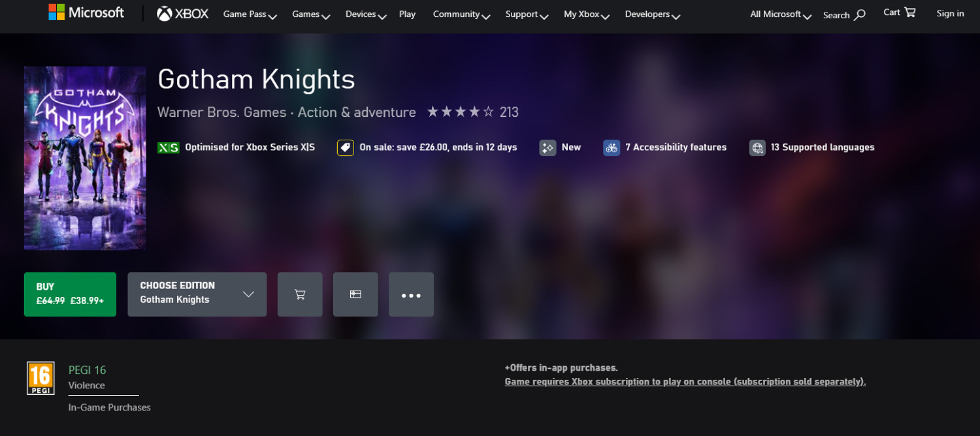980x436 pixels.
Task: Click the PEGI 16 rating badge
Action: 41,379
